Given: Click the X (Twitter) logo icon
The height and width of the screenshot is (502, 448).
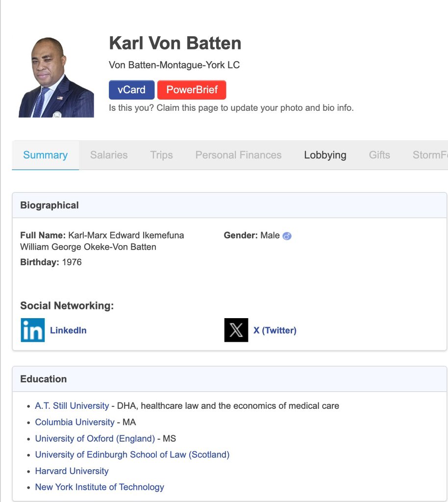Looking at the screenshot, I should [236, 330].
